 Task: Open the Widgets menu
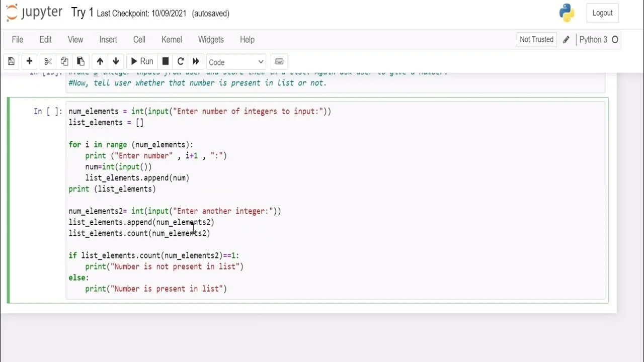tap(211, 39)
